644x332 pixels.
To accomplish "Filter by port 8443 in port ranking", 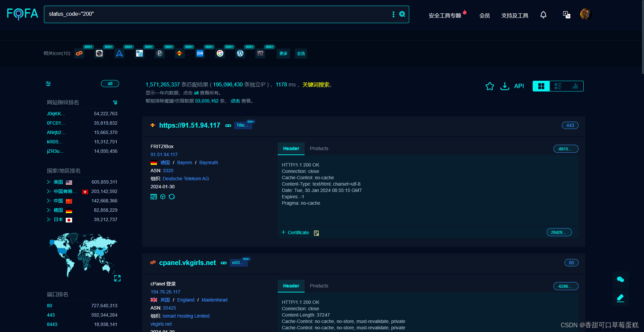I will [x=52, y=324].
